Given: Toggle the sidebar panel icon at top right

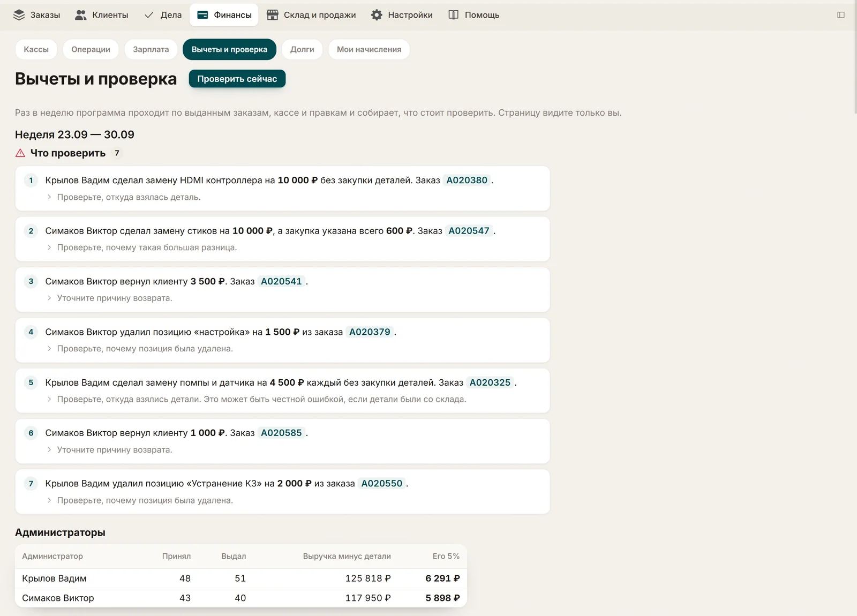Looking at the screenshot, I should (x=841, y=15).
